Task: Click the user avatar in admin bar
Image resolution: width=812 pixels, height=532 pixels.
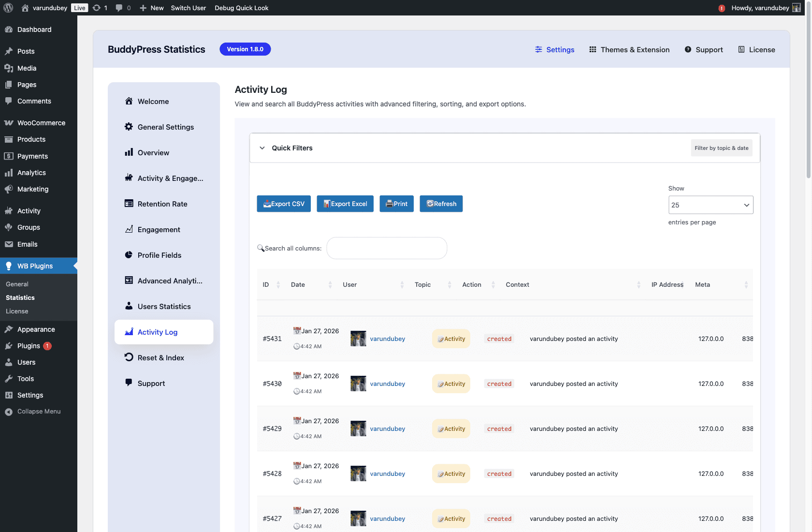Action: click(797, 8)
